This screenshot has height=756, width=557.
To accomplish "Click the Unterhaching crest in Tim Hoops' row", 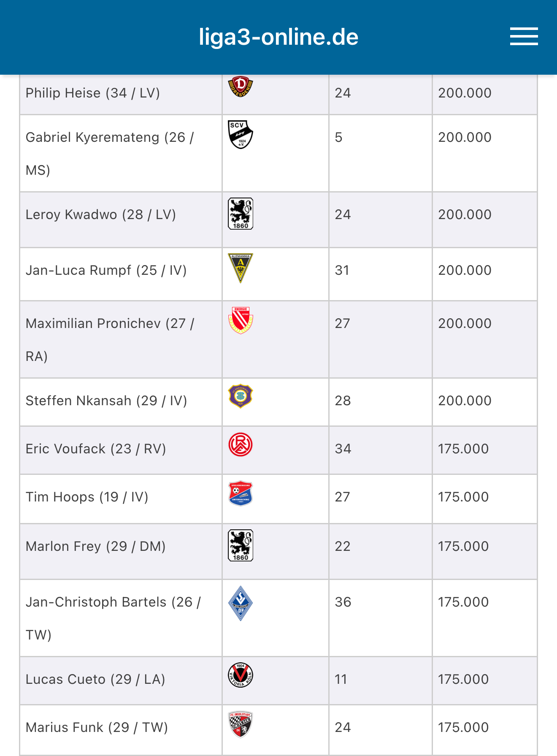I will point(241,493).
